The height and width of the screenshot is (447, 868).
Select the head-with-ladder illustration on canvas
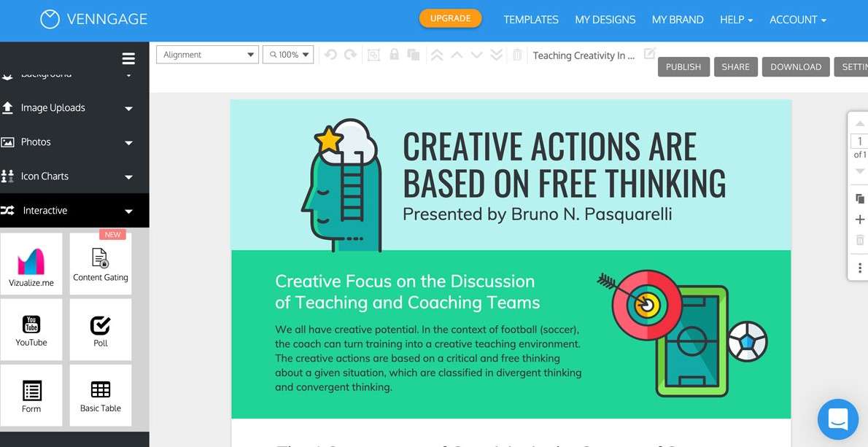pyautogui.click(x=342, y=185)
